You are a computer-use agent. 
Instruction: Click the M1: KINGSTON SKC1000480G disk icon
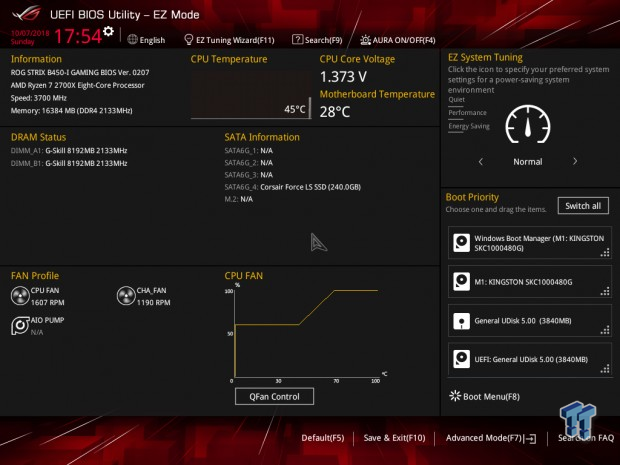(x=461, y=282)
